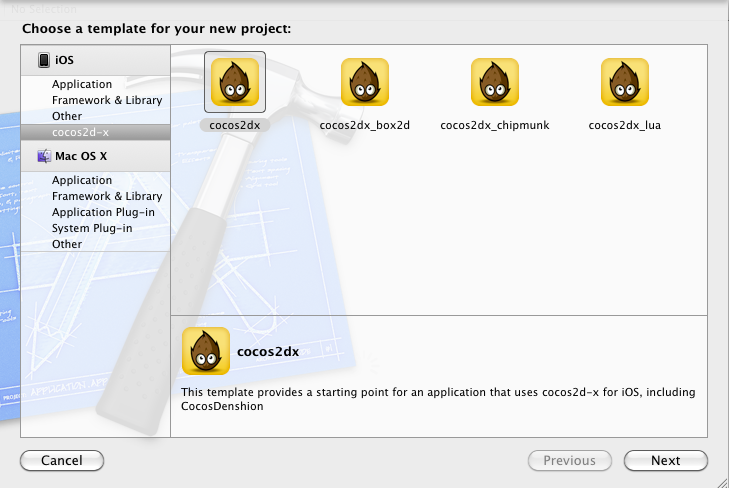Proceed with the Next button
This screenshot has height=488, width=729.
(x=666, y=460)
